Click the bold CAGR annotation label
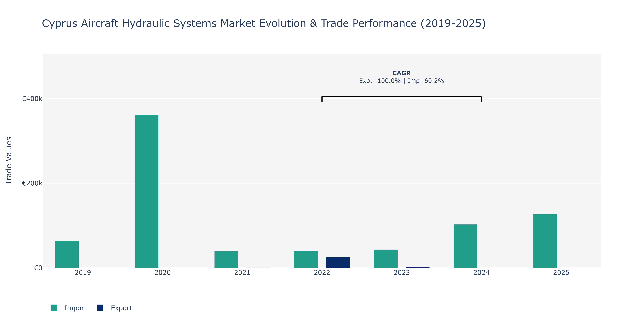This screenshot has width=644, height=322. pos(402,73)
